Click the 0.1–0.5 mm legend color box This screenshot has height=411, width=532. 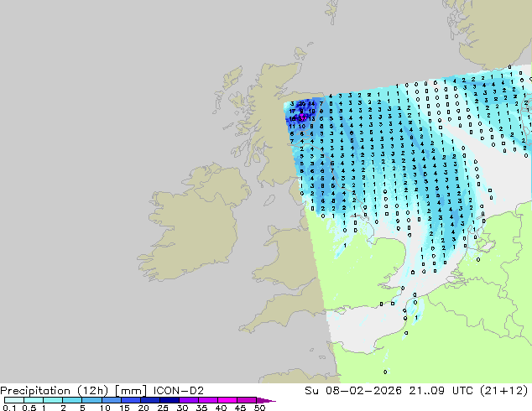pyautogui.click(x=14, y=400)
